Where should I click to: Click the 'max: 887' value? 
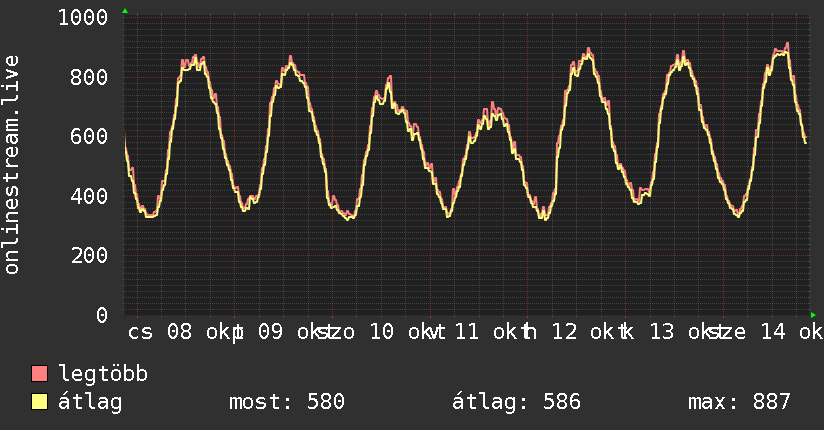tap(739, 402)
